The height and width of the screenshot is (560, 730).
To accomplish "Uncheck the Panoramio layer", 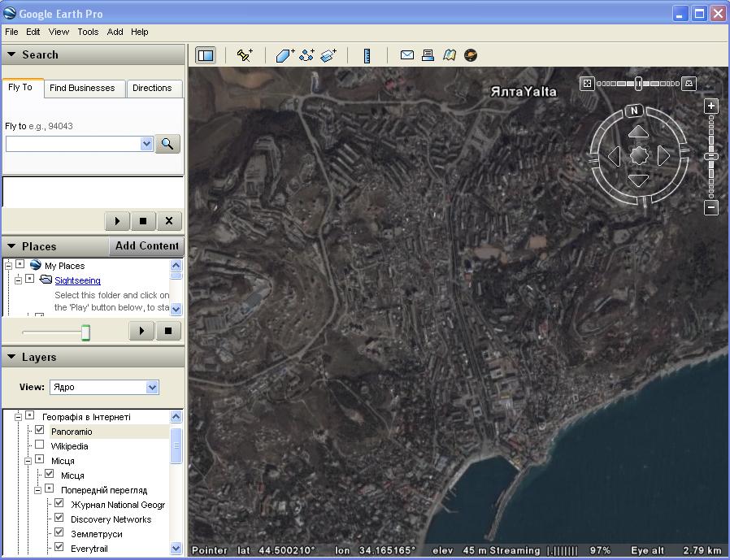I will tap(39, 431).
